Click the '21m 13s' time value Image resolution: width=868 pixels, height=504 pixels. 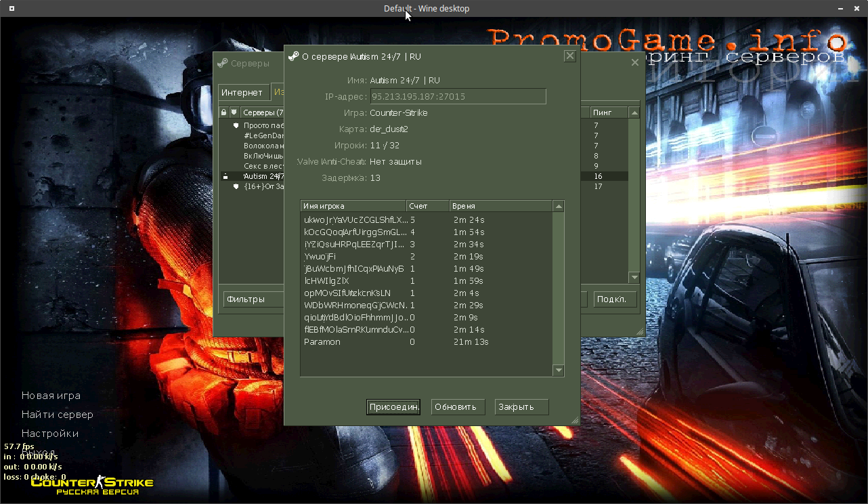(x=471, y=342)
